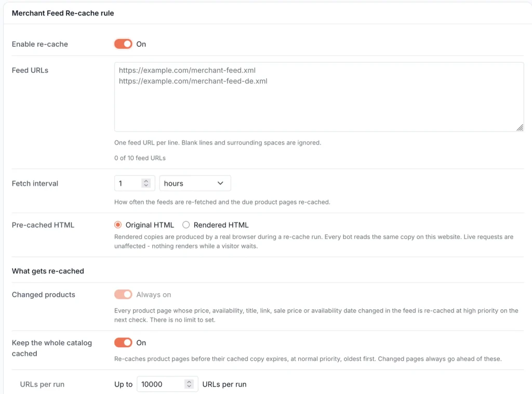Click the Fetch interval number field
Screen dimensions: 532x394
135,183
